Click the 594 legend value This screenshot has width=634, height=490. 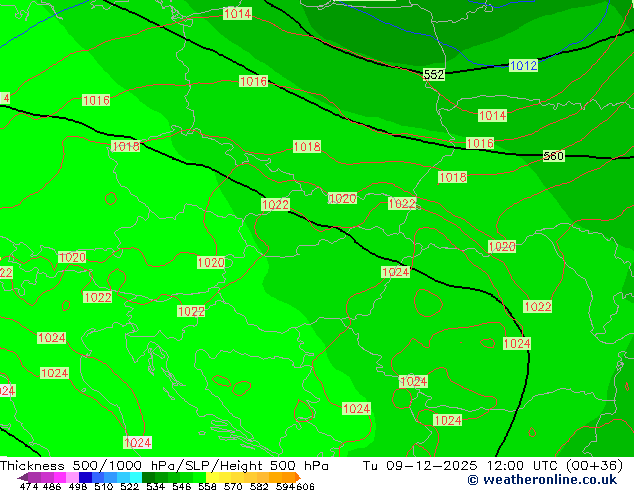pyautogui.click(x=285, y=486)
